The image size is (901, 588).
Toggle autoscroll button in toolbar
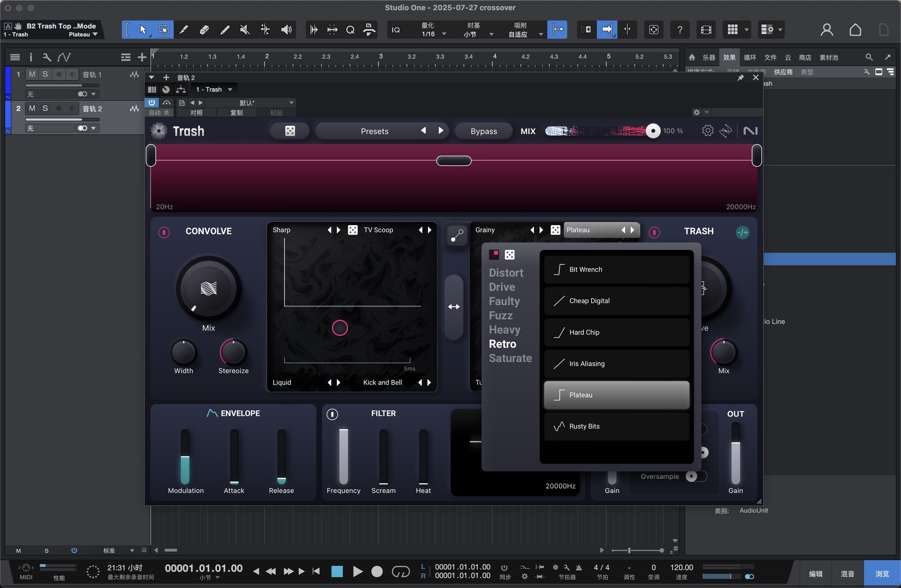[x=607, y=30]
